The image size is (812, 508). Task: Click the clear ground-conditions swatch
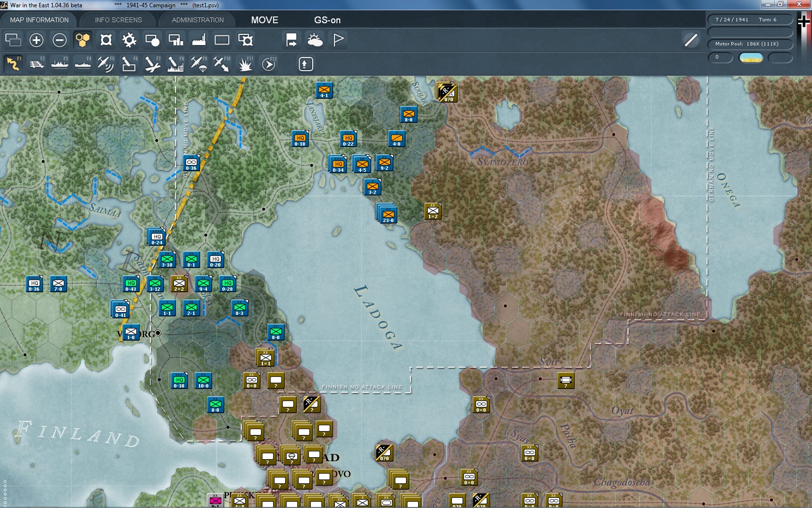coord(751,58)
